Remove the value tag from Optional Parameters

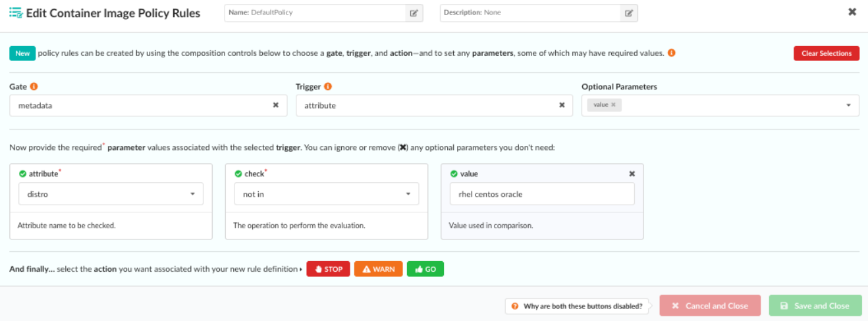pos(613,105)
